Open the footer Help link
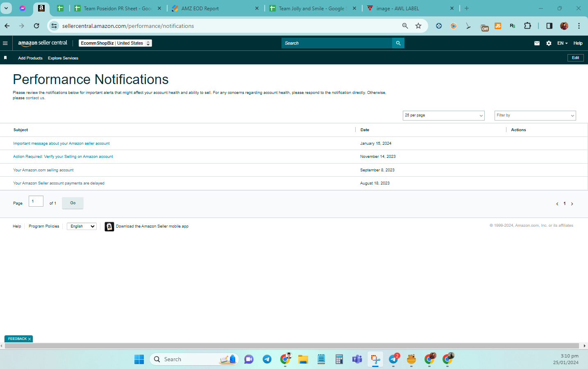The height and width of the screenshot is (369, 588). (x=17, y=226)
